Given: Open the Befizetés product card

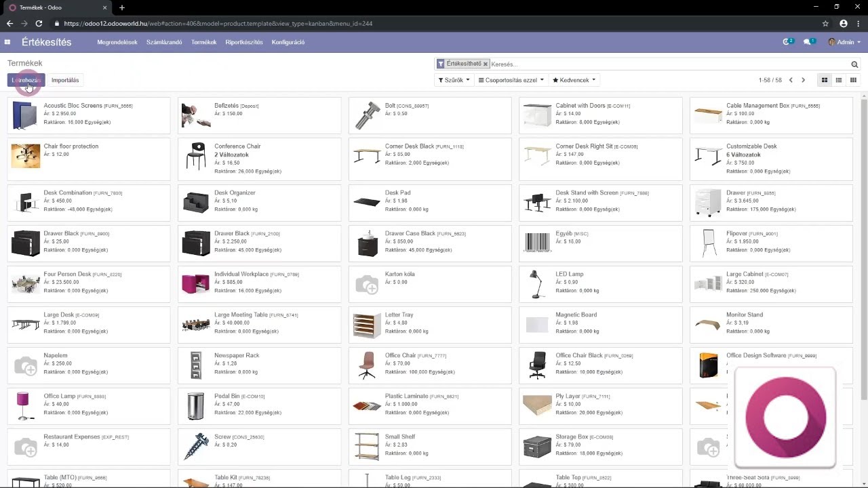Looking at the screenshot, I should pos(260,115).
